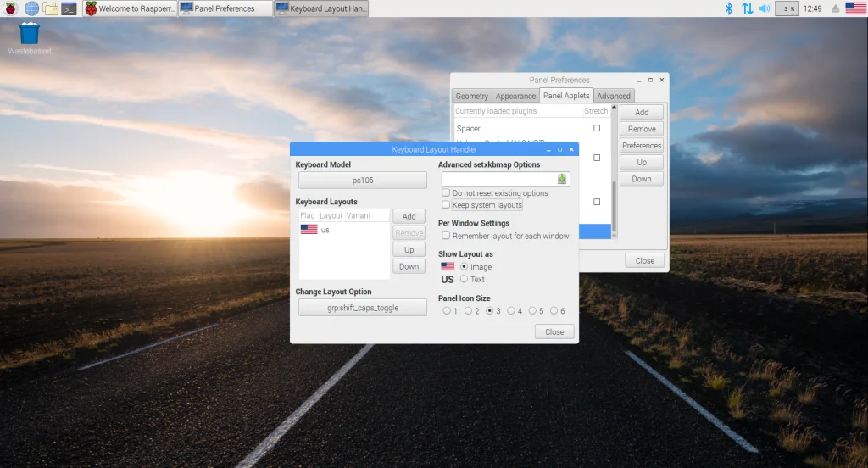Add a new keyboard layout

pyautogui.click(x=409, y=216)
